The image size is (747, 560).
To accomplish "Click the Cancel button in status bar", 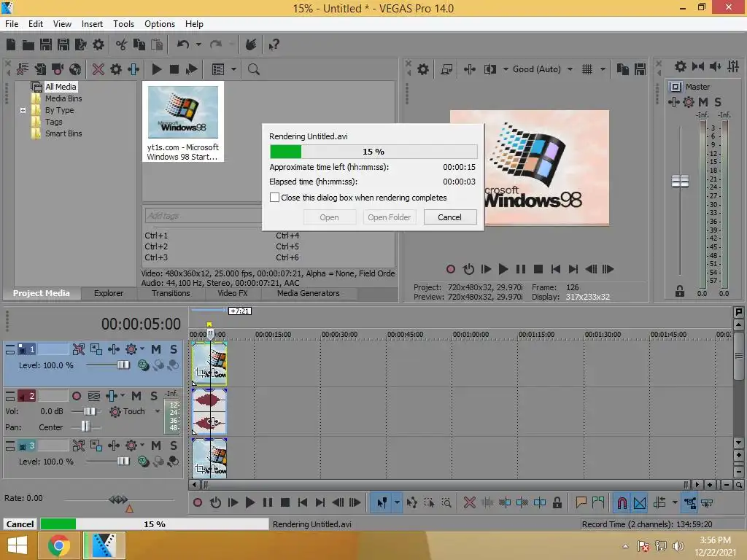I will pyautogui.click(x=20, y=524).
